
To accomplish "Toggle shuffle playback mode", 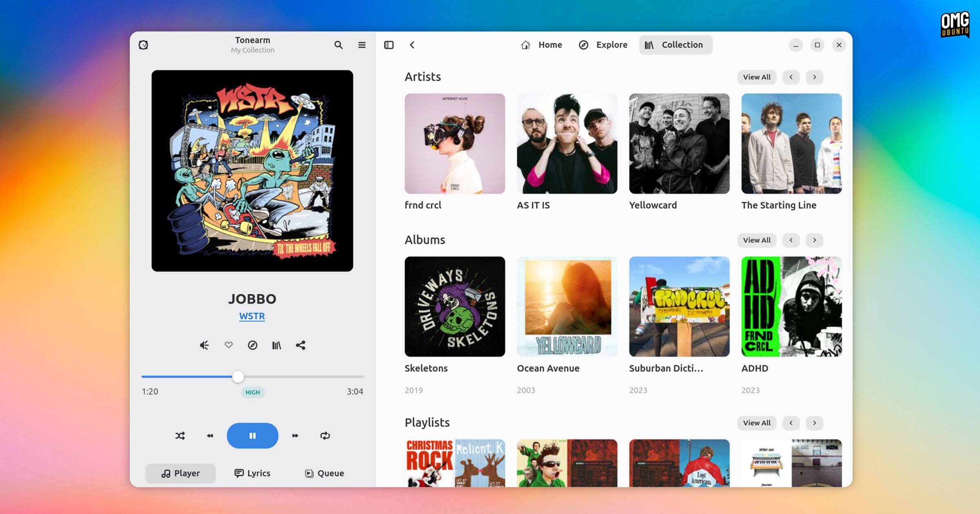I will click(180, 436).
